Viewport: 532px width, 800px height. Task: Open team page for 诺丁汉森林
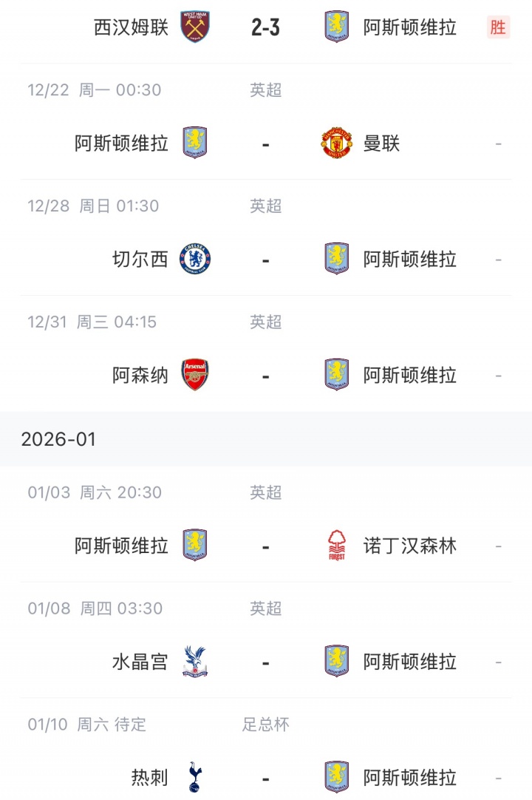pyautogui.click(x=409, y=546)
